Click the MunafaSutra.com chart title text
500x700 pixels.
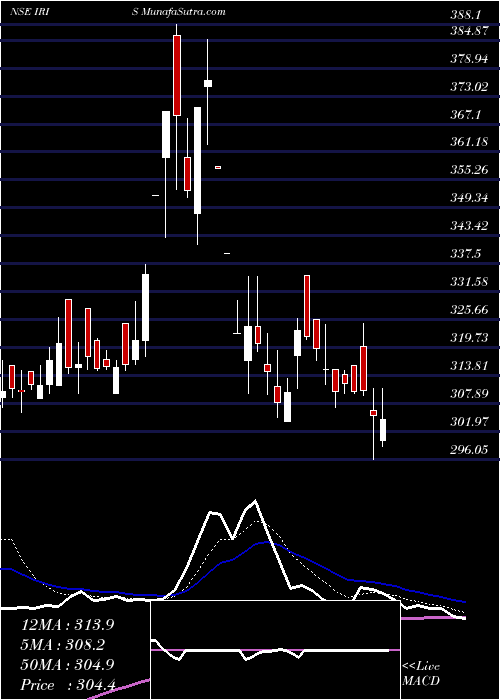(182, 12)
